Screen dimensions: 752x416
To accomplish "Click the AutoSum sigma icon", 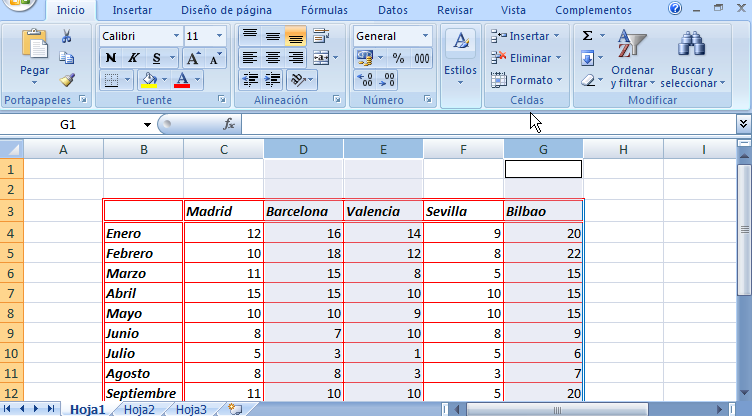I will [588, 35].
